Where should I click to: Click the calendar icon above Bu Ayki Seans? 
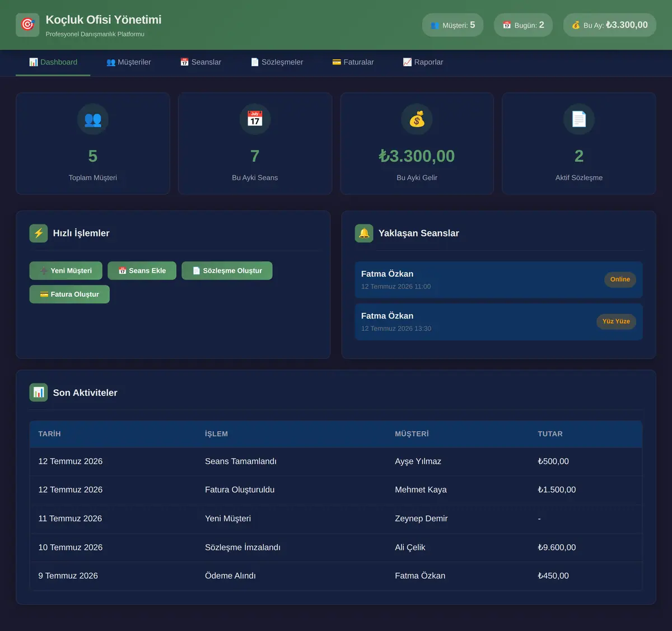255,119
